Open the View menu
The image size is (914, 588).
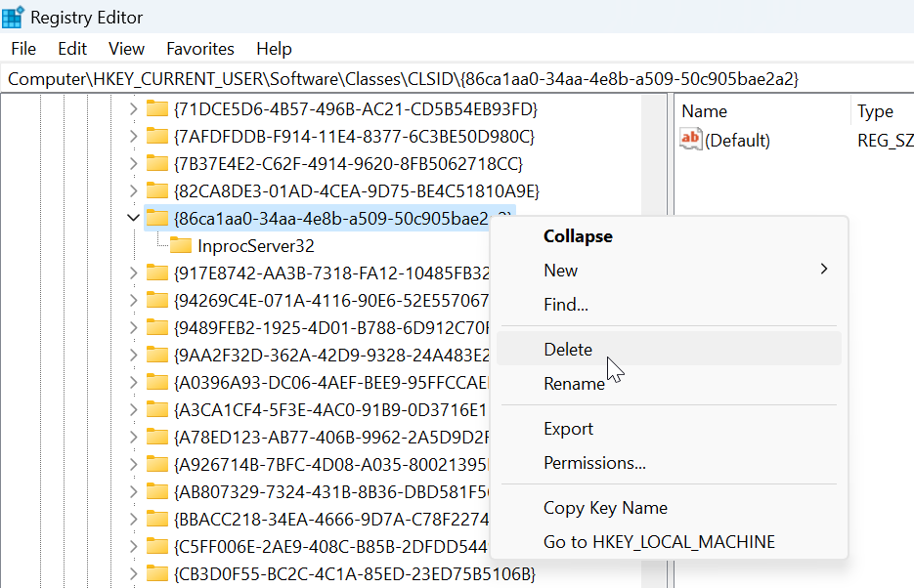pyautogui.click(x=126, y=49)
